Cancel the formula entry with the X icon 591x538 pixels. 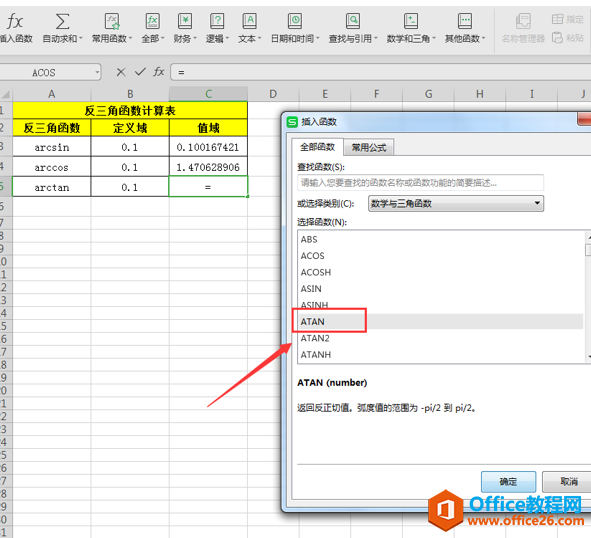[x=121, y=72]
